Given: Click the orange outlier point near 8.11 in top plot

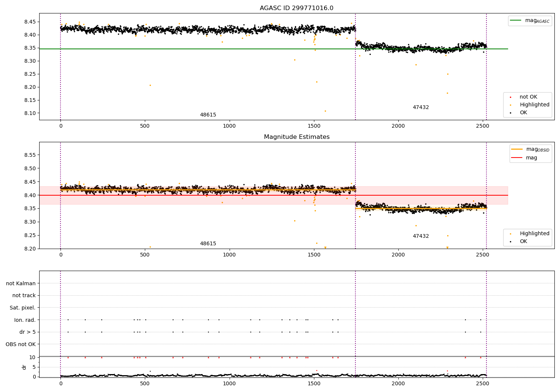Looking at the screenshot, I should (x=325, y=111).
